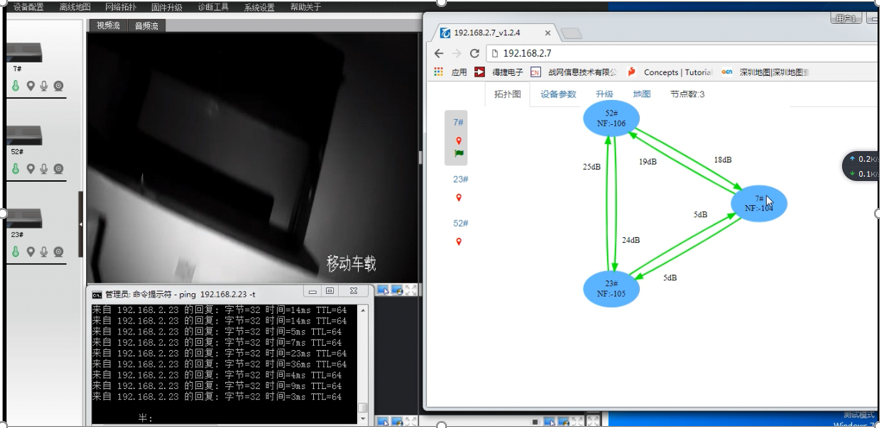The height and width of the screenshot is (428, 880).
Task: Click the red map pin under node 23#
Action: pyautogui.click(x=459, y=197)
